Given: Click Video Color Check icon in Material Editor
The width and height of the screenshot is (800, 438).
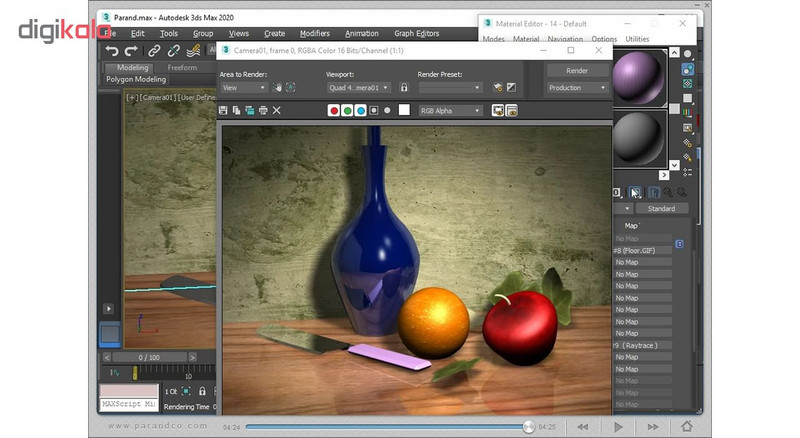Looking at the screenshot, I should pyautogui.click(x=688, y=112).
